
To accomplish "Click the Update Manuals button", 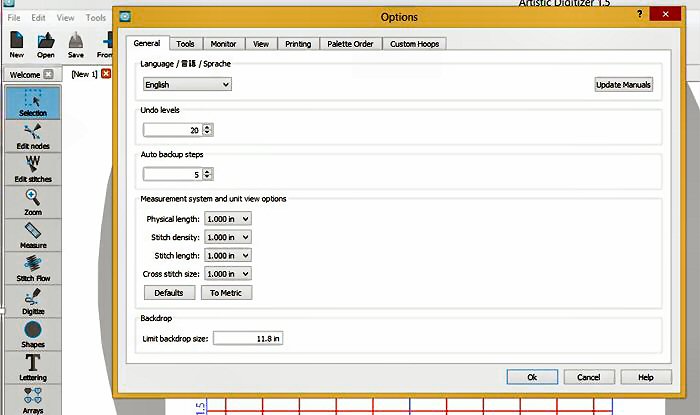I will click(x=624, y=84).
